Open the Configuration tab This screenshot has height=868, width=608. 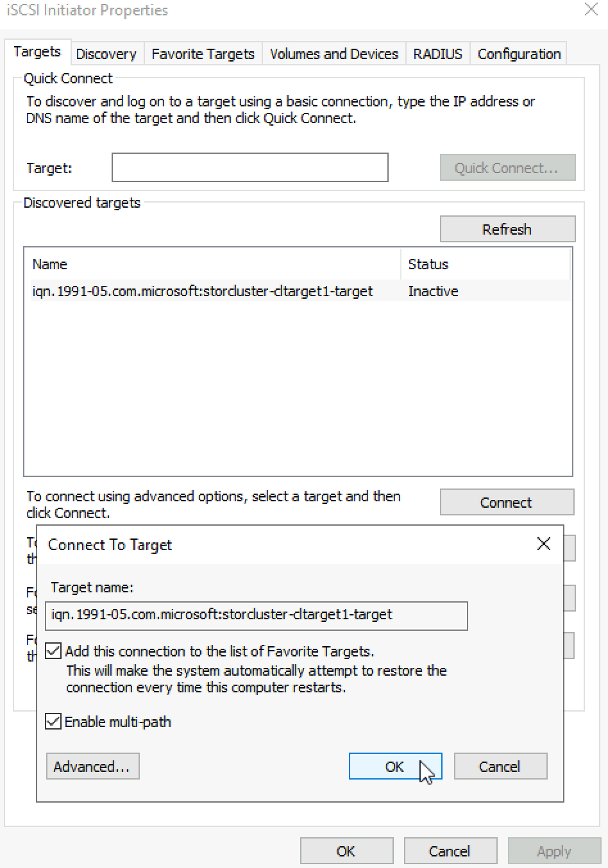[x=519, y=54]
